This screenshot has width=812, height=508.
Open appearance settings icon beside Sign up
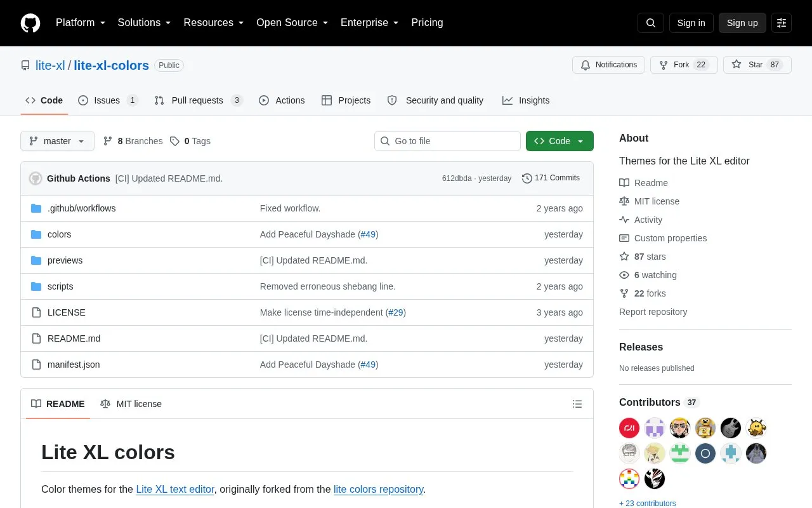[x=782, y=23]
